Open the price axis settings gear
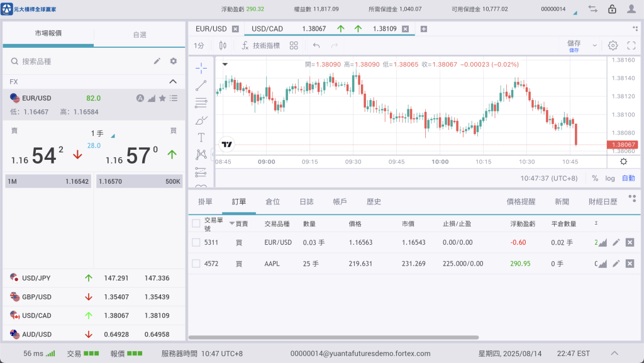644x363 pixels. [x=623, y=162]
